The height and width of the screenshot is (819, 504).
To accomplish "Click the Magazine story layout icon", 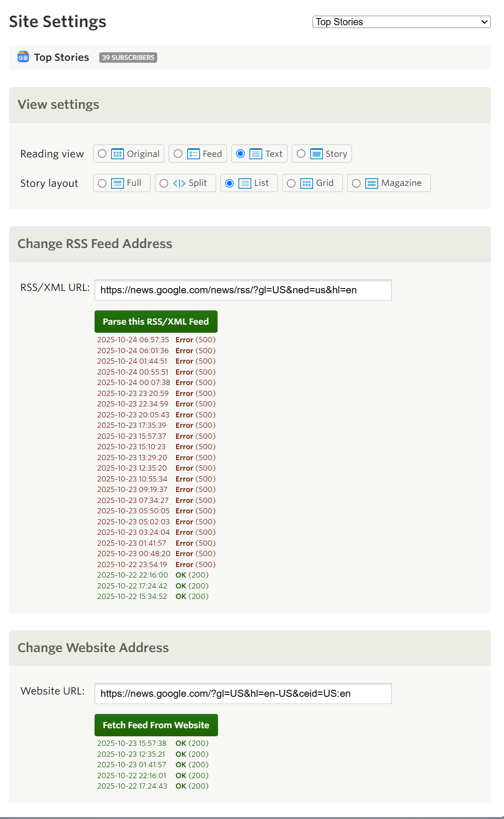I will [x=371, y=183].
